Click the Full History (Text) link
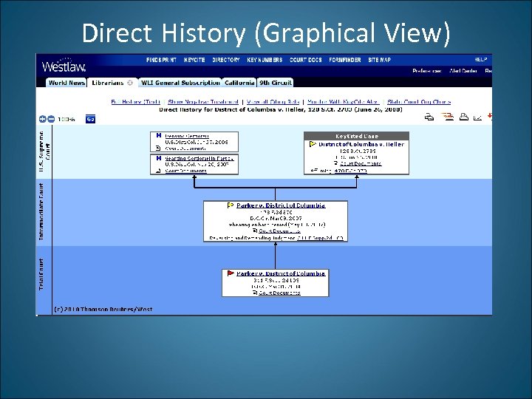Image resolution: width=532 pixels, height=399 pixels. [x=136, y=101]
